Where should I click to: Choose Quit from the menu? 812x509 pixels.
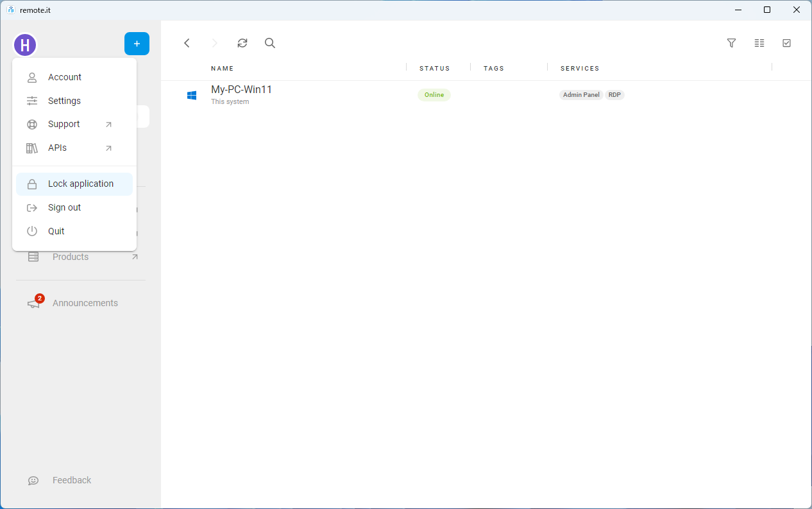[74, 231]
